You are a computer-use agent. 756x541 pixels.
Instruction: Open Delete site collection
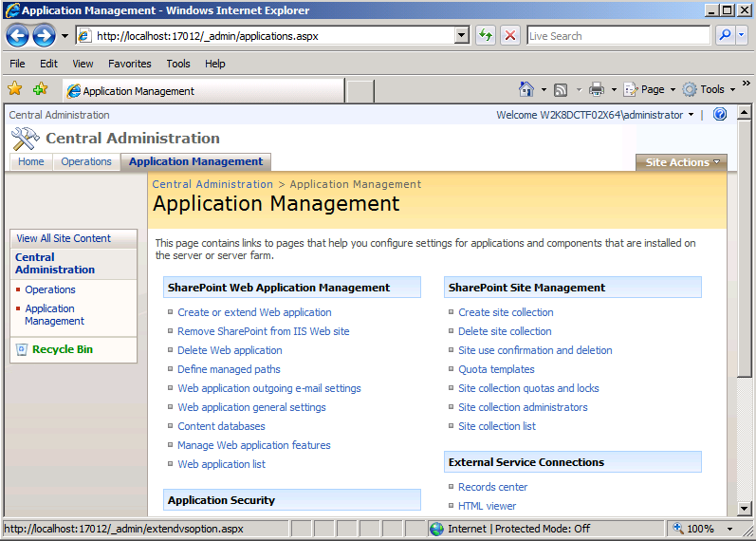pyautogui.click(x=505, y=331)
